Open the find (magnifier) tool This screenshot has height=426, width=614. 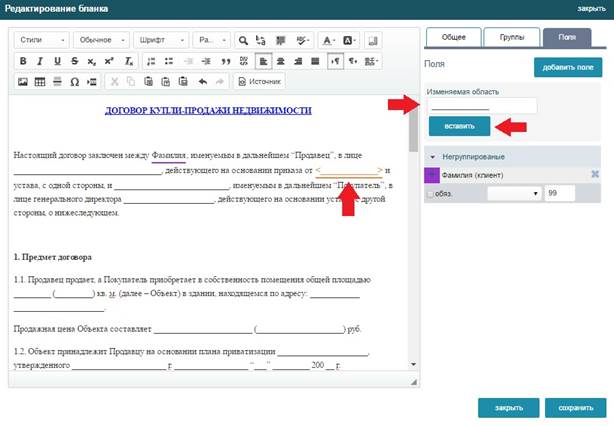coord(243,41)
